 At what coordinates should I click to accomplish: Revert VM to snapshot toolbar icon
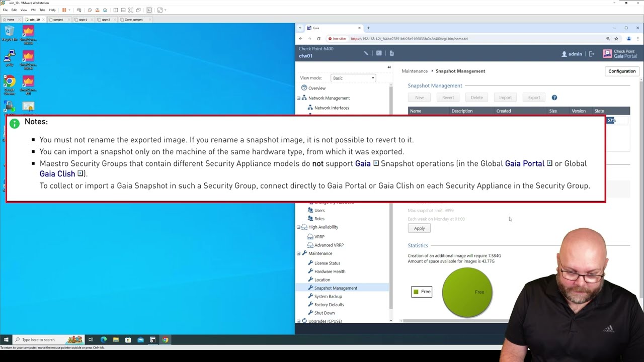pos(98,10)
